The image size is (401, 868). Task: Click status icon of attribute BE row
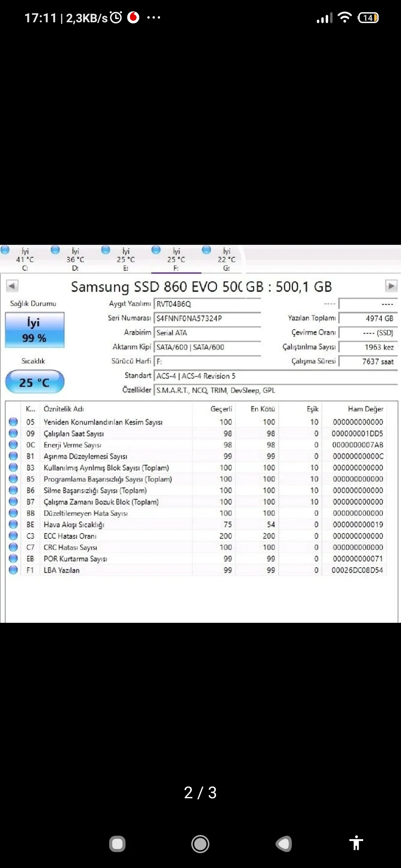(13, 524)
